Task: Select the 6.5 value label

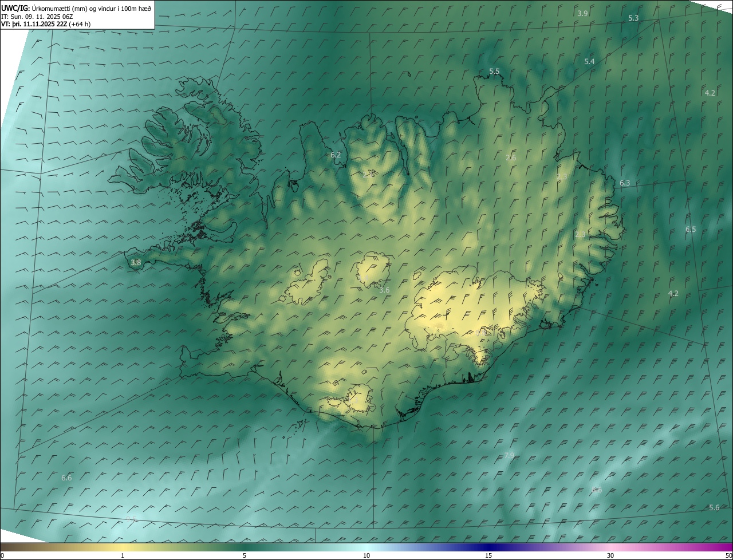Action: 691,229
